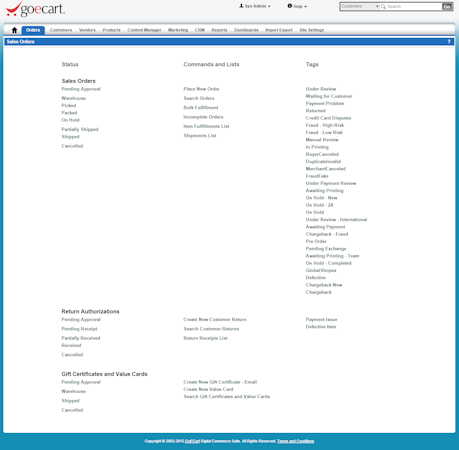
Task: Select the Credit Card Disputes tag
Action: click(x=328, y=118)
